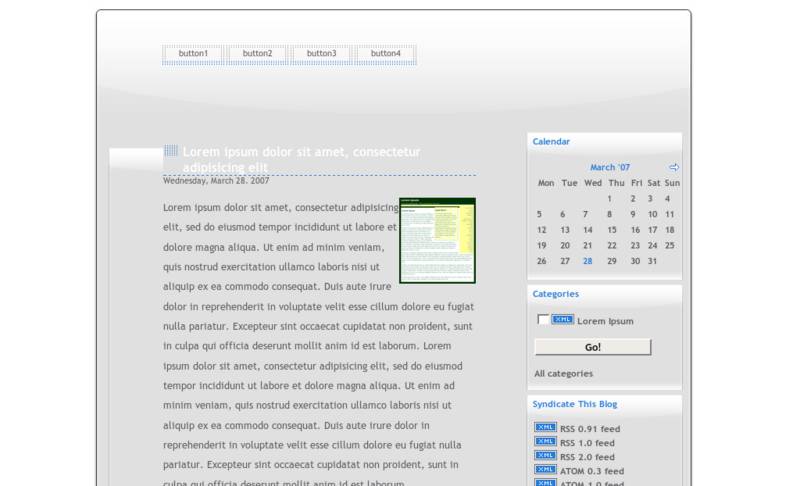Open the RSS 2.0 feed text link
The image size is (785, 486).
pyautogui.click(x=590, y=457)
